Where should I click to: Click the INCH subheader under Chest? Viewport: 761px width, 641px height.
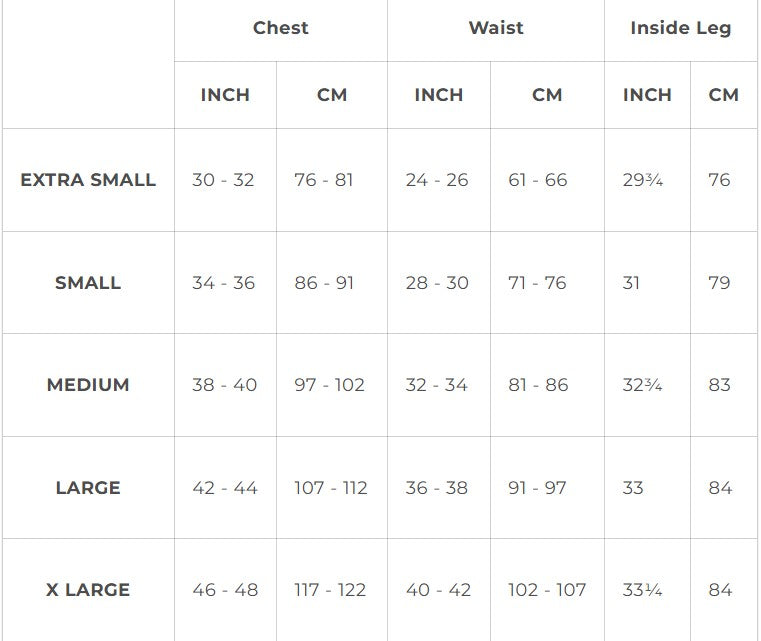click(x=225, y=95)
